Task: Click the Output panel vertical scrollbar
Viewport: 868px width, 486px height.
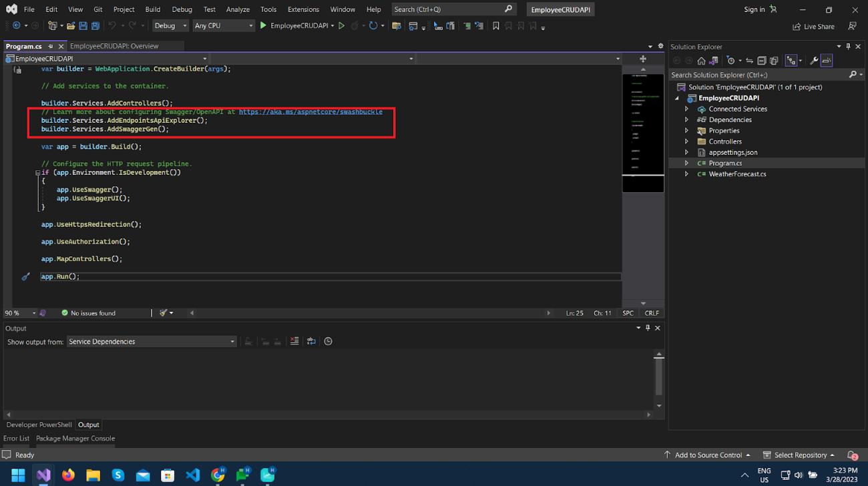Action: click(659, 377)
